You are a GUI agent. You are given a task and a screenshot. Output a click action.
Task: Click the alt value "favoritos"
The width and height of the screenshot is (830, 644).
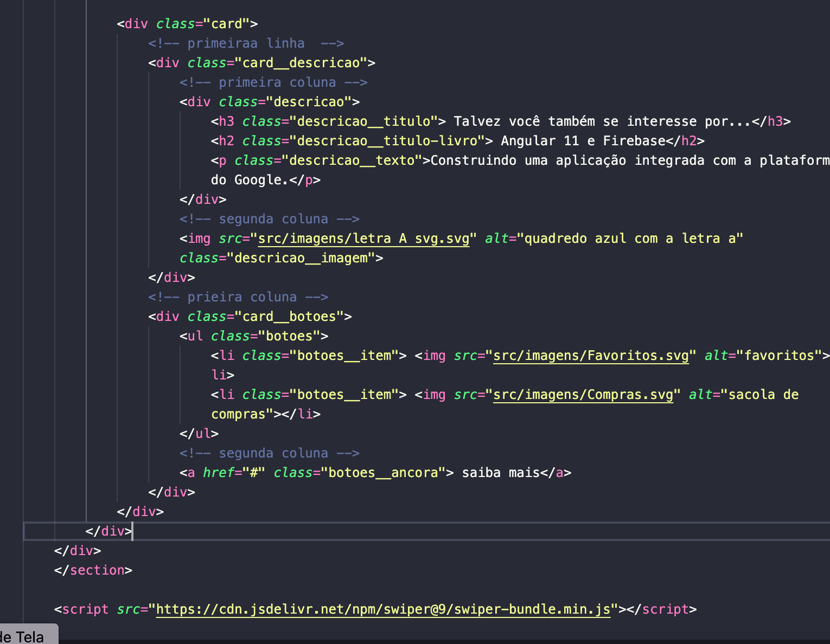pyautogui.click(x=780, y=356)
